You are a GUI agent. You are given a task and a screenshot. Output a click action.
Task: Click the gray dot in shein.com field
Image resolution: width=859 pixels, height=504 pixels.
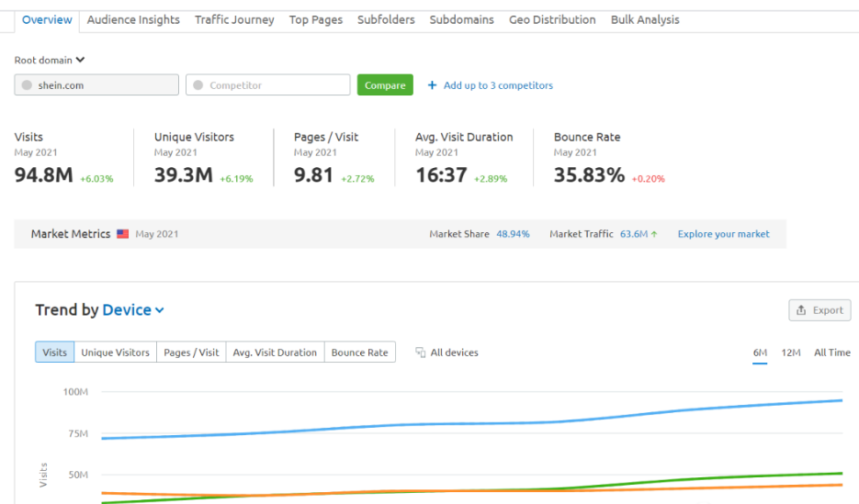27,85
